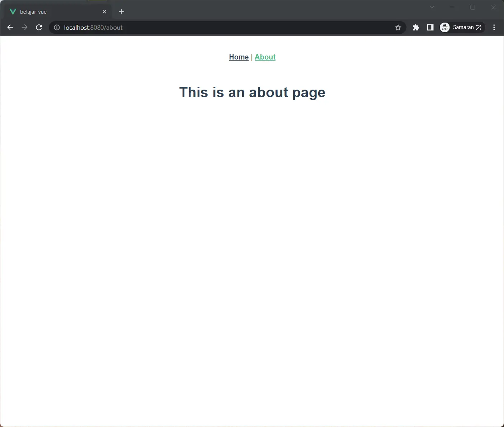Close the belajar-vue tab
504x427 pixels.
click(x=104, y=12)
